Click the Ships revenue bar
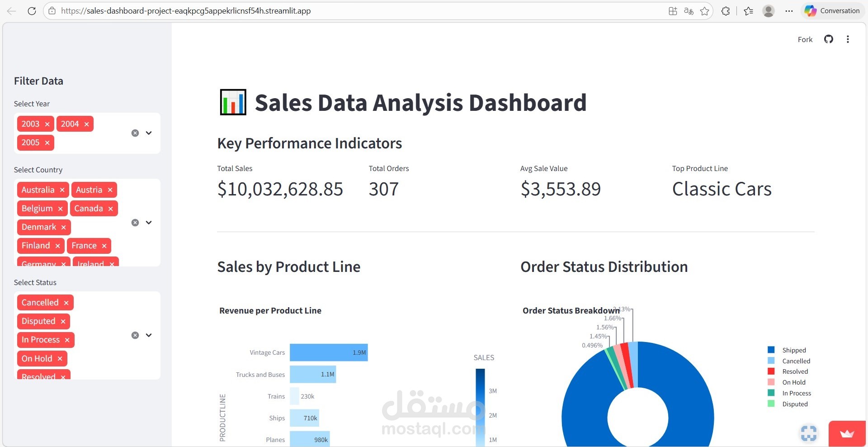This screenshot has height=447, width=868. tap(304, 418)
